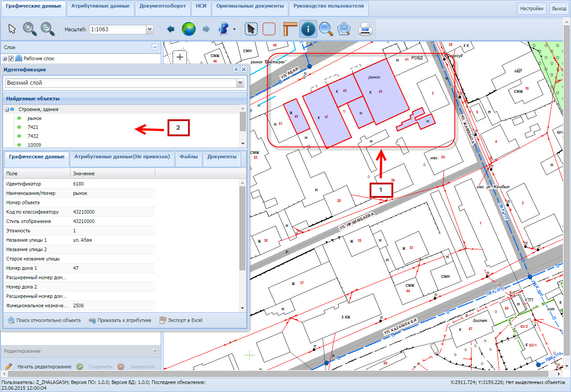The width and height of the screenshot is (571, 392).
Task: Go back to previous map view
Action: 170,29
